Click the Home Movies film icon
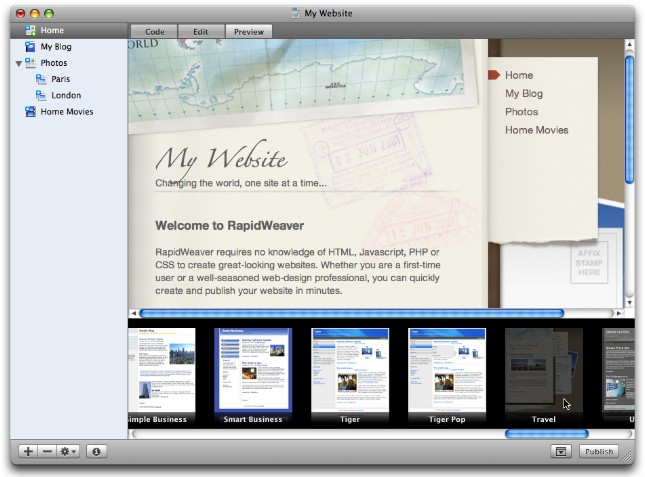 click(x=30, y=111)
